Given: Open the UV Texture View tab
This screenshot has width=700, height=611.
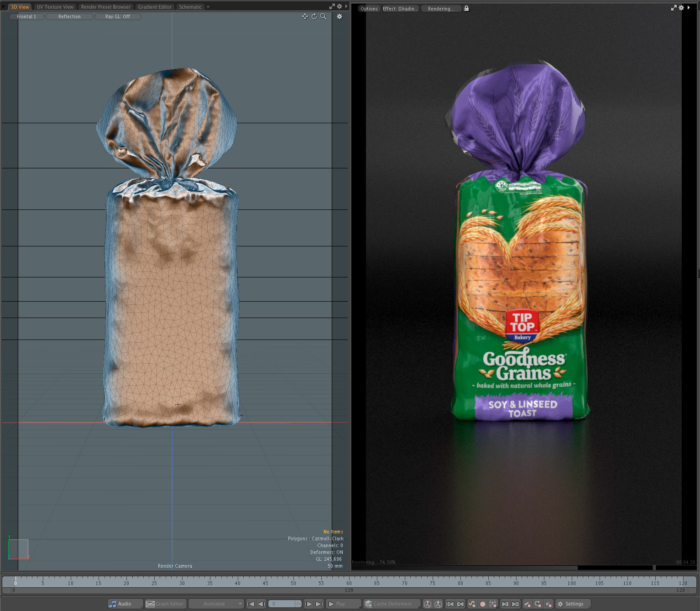Looking at the screenshot, I should (x=55, y=7).
